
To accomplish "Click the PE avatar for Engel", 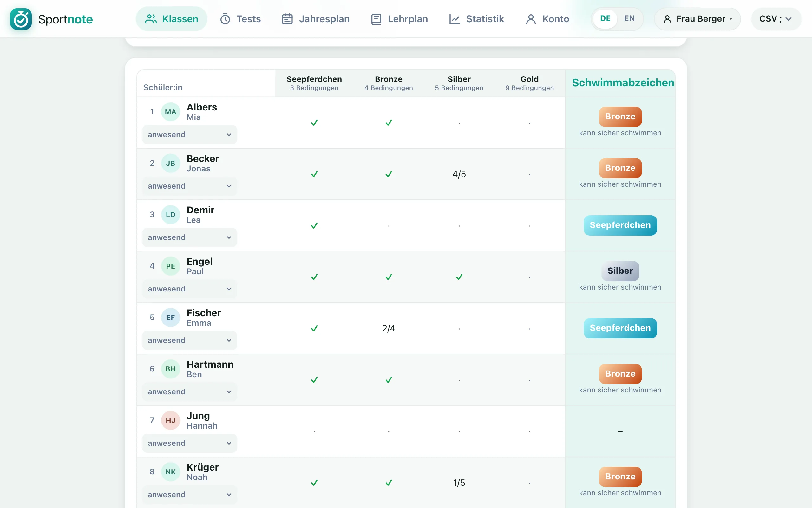I will click(170, 266).
